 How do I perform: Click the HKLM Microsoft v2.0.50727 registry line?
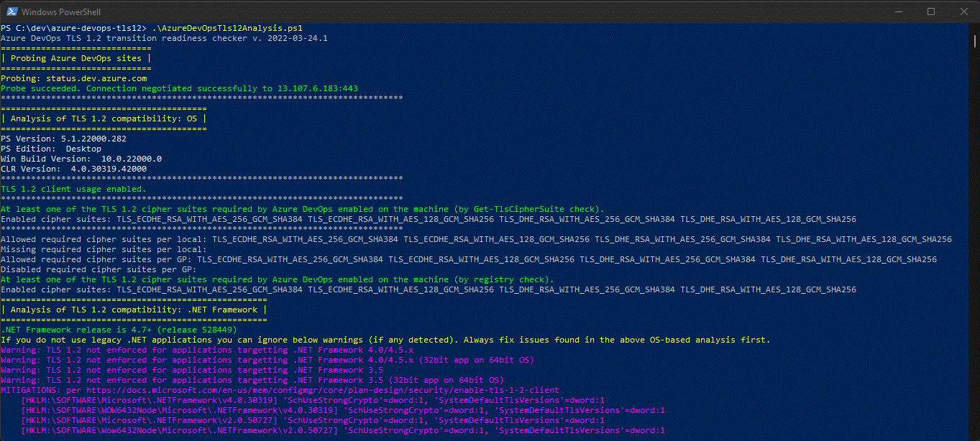[x=313, y=420]
